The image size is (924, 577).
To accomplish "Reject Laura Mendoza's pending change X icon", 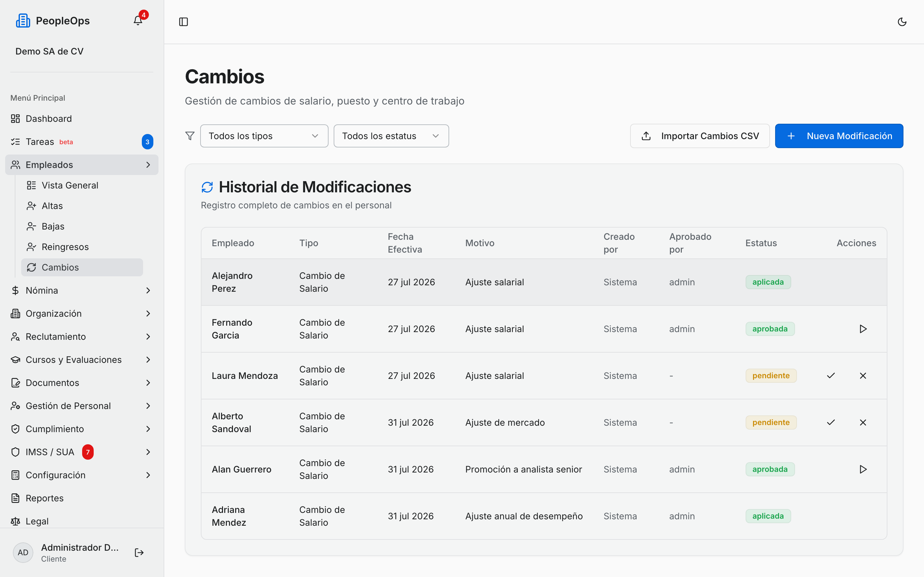I will pyautogui.click(x=863, y=375).
